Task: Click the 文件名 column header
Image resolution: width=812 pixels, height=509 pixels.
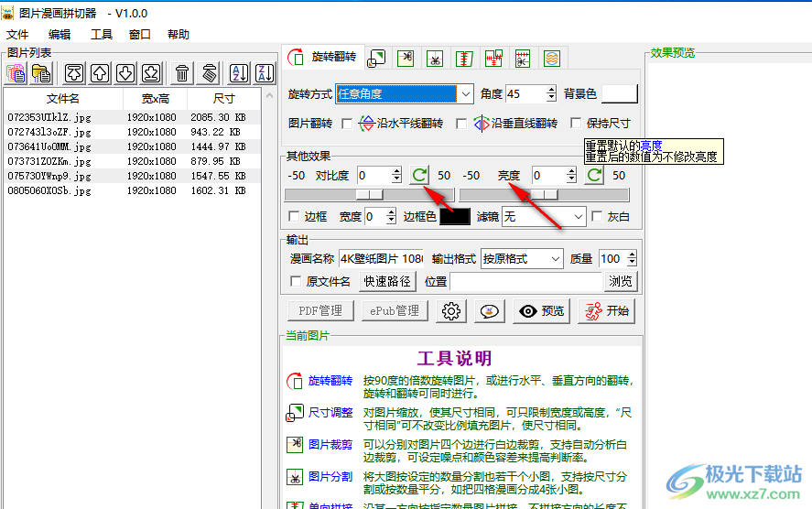Action: 63,98
